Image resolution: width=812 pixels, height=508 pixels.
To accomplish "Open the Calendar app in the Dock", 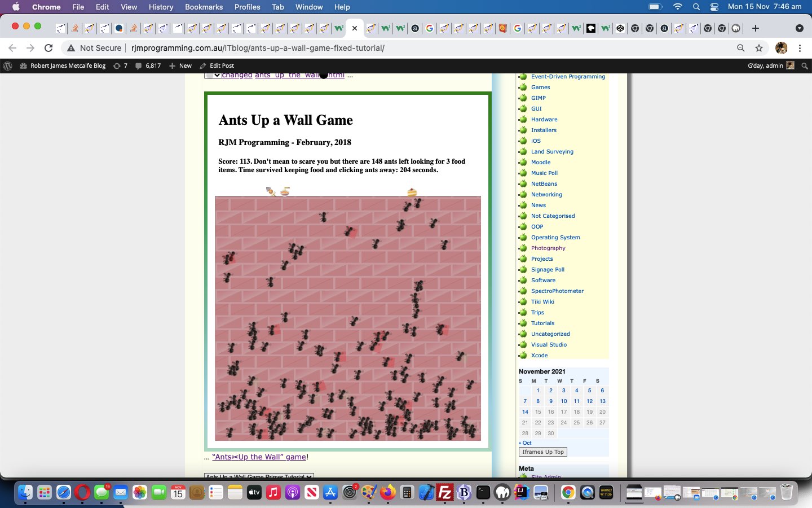I will click(178, 492).
